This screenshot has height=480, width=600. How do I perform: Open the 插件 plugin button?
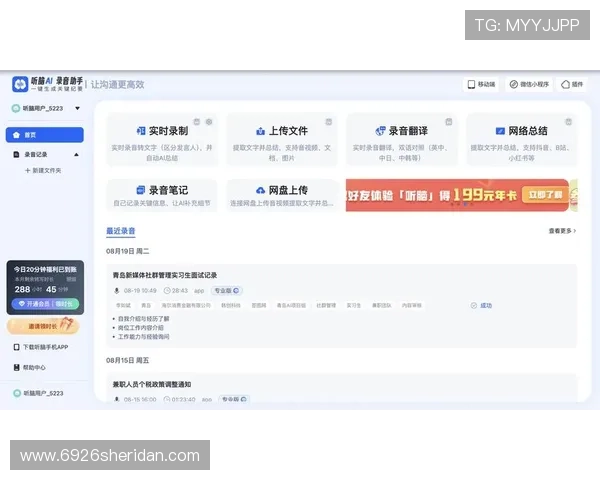572,84
